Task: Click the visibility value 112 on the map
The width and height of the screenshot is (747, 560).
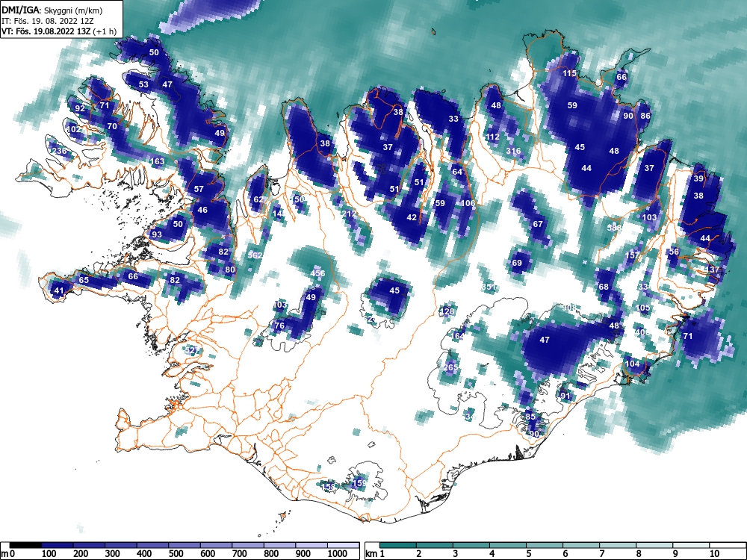Action: click(x=492, y=137)
